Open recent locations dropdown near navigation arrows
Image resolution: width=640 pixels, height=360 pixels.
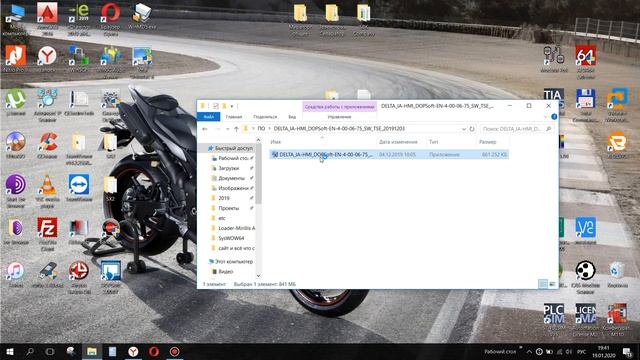227,129
